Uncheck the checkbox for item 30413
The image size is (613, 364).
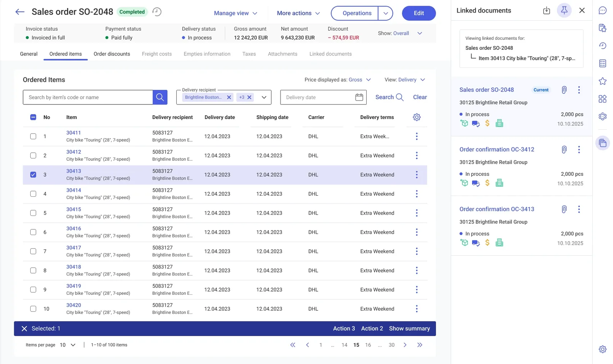click(33, 175)
